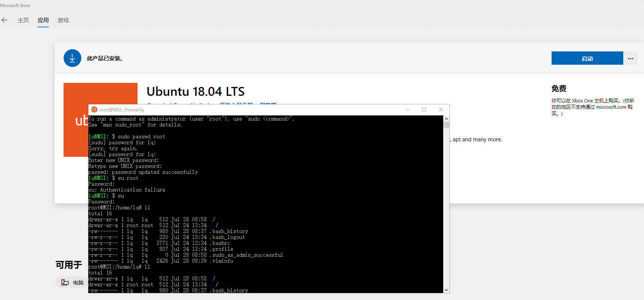Minimize the root@MSI terminal window
This screenshot has height=300, width=644.
tap(407, 109)
